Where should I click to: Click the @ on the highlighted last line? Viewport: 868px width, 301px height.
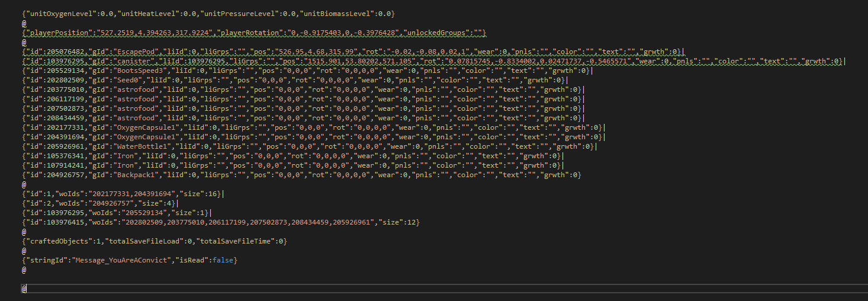pos(24,289)
